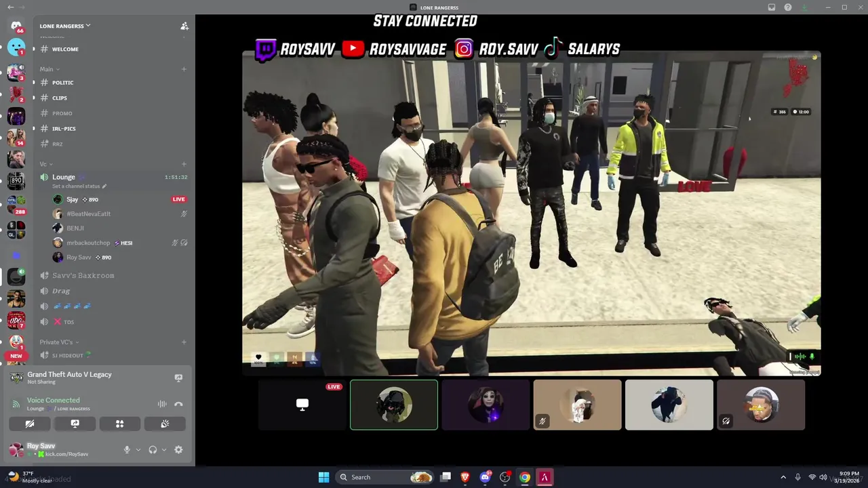Open the noise suppression waveform icon
868x488 pixels.
pyautogui.click(x=162, y=404)
